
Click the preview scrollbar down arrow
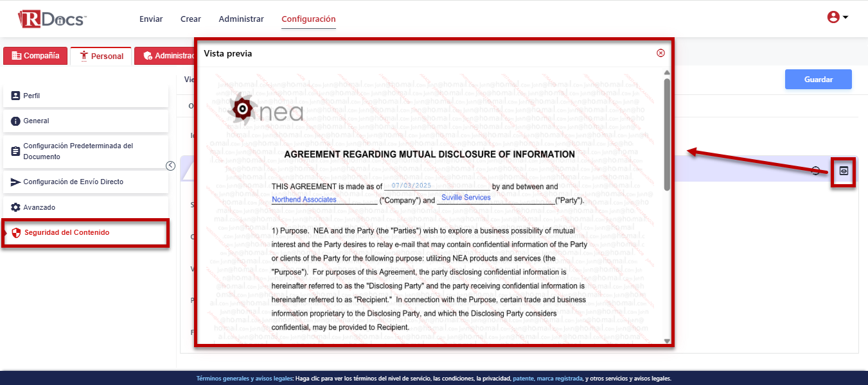pyautogui.click(x=667, y=341)
